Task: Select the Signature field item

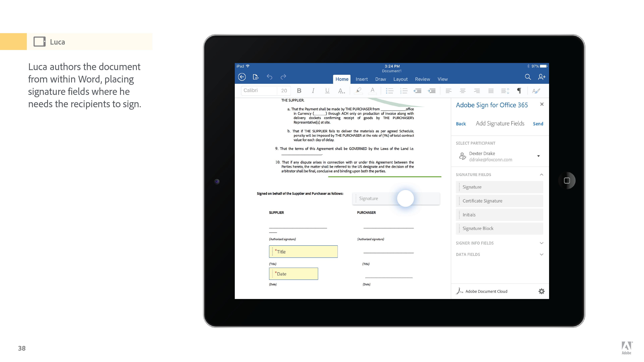Action: (499, 187)
